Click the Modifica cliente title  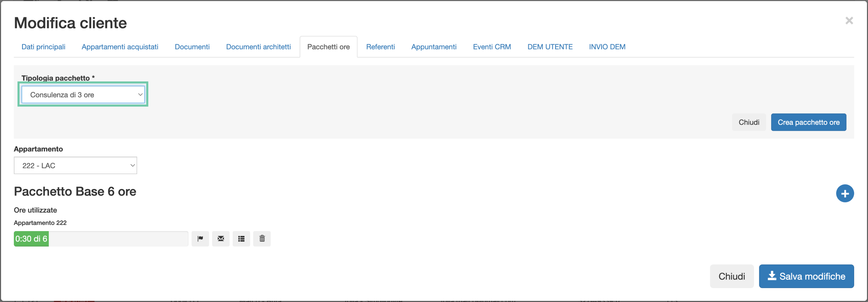point(70,23)
